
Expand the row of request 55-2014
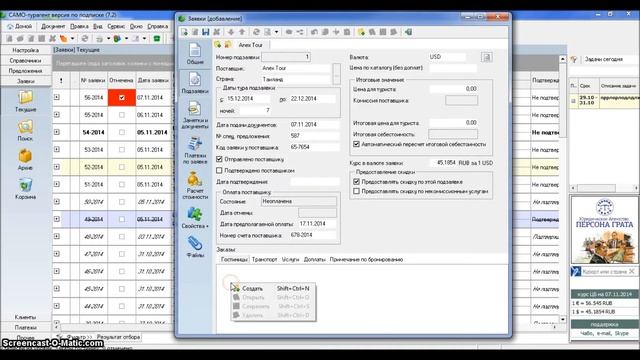[57, 115]
